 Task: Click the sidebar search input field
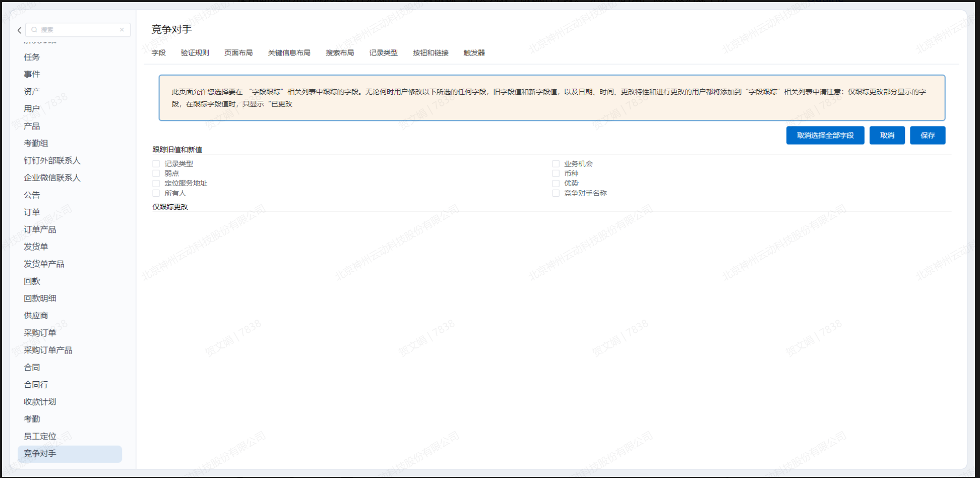coord(78,30)
